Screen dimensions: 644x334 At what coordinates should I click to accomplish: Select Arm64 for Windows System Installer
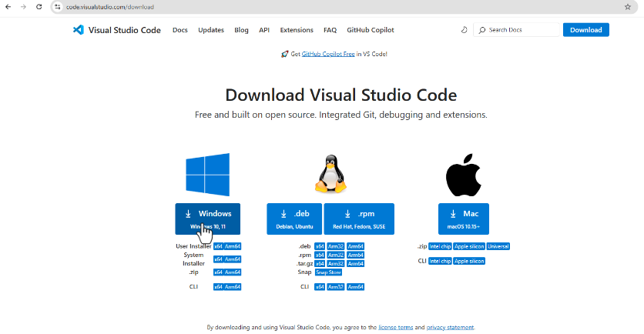pyautogui.click(x=233, y=259)
